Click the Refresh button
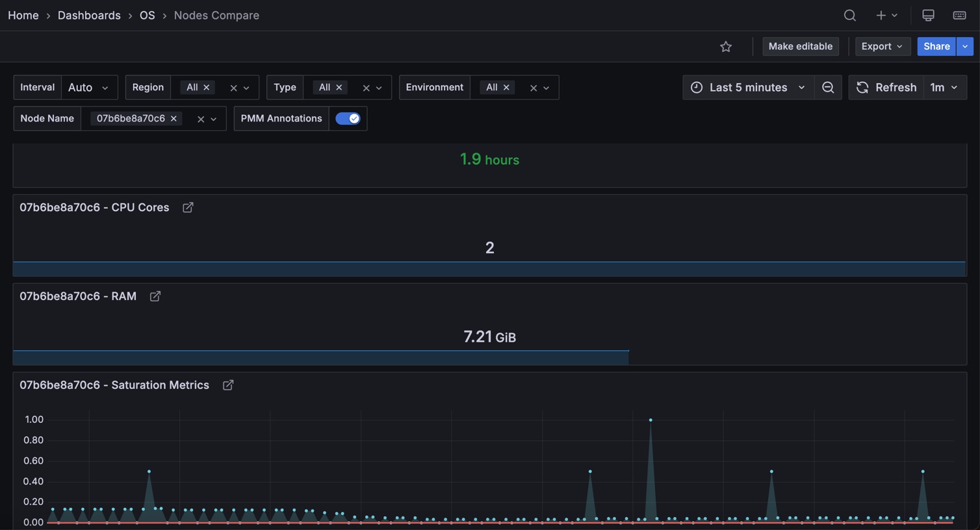980x530 pixels. coord(886,88)
